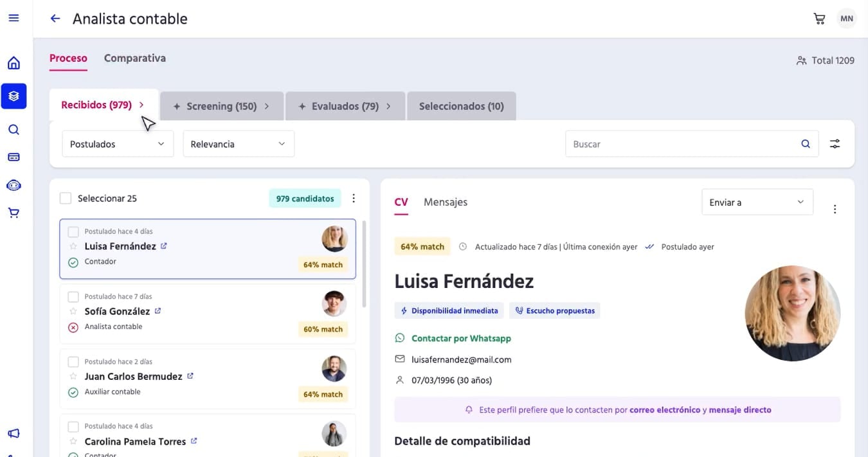Screen dimensions: 868x457
Task: Open the CV panel options menu (three dots)
Action: point(835,209)
